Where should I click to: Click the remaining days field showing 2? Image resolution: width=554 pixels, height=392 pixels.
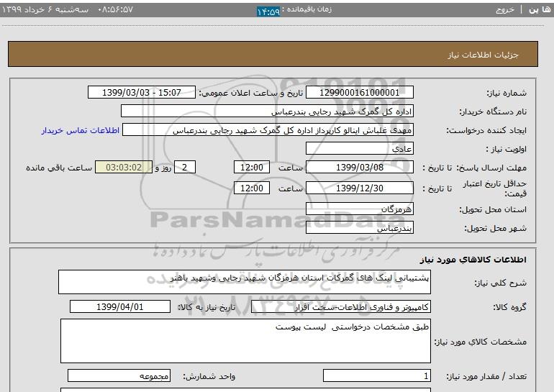tap(184, 167)
